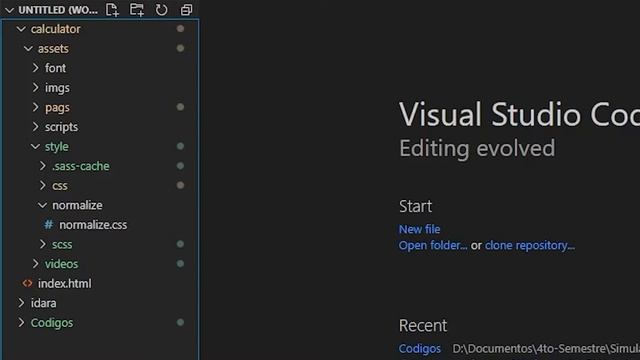Collapse the UNTITLED workspace section
Image resolution: width=640 pixels, height=360 pixels.
(x=9, y=10)
